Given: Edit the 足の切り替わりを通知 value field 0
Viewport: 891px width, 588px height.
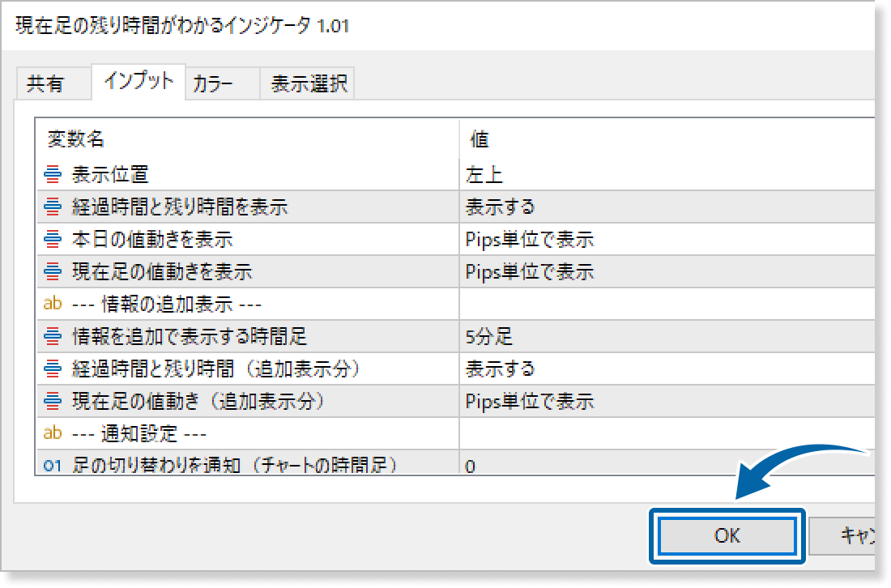Looking at the screenshot, I should [x=664, y=466].
